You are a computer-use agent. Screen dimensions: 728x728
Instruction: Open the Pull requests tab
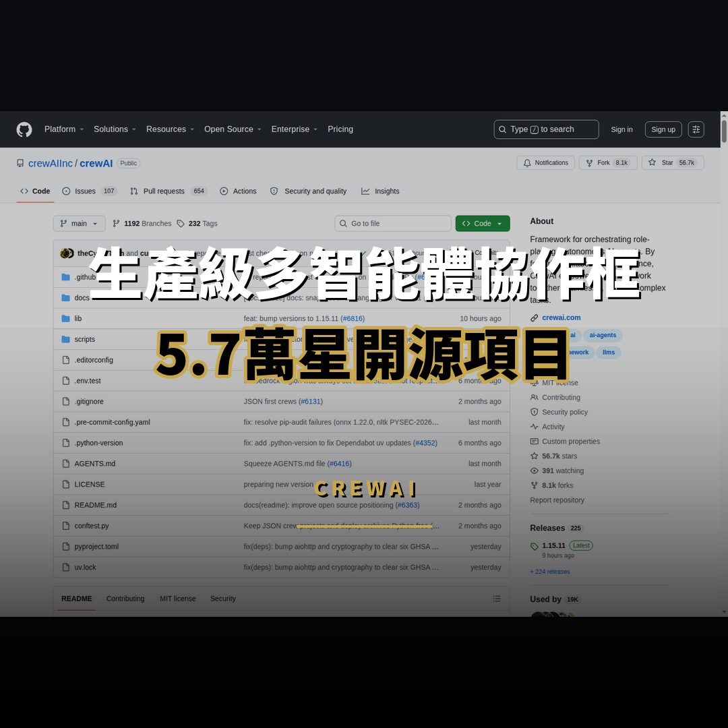[x=168, y=191]
